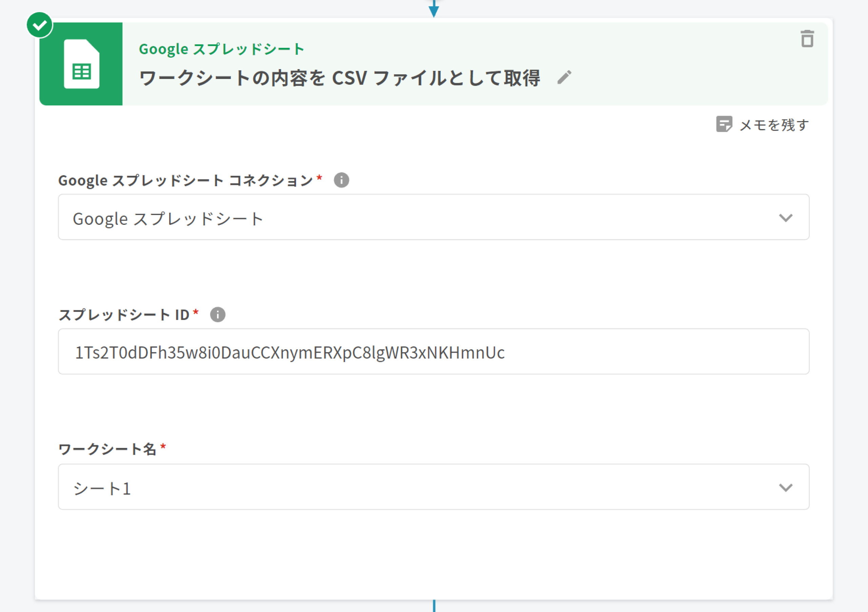868x612 pixels.
Task: Click the green checkmark status badge
Action: tap(40, 25)
